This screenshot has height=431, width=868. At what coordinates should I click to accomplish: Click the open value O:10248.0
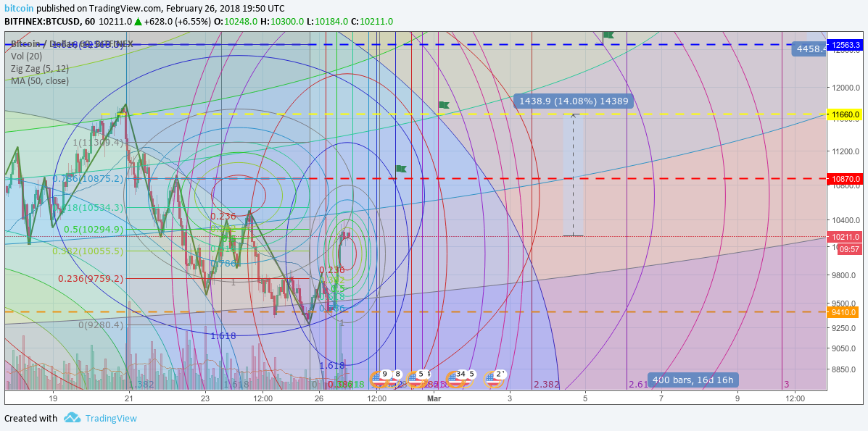click(x=236, y=22)
